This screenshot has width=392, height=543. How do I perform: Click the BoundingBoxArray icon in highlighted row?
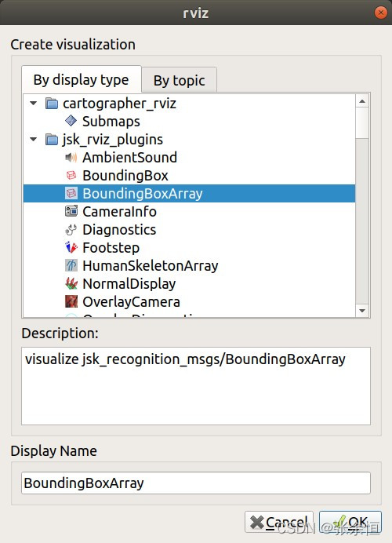click(71, 194)
